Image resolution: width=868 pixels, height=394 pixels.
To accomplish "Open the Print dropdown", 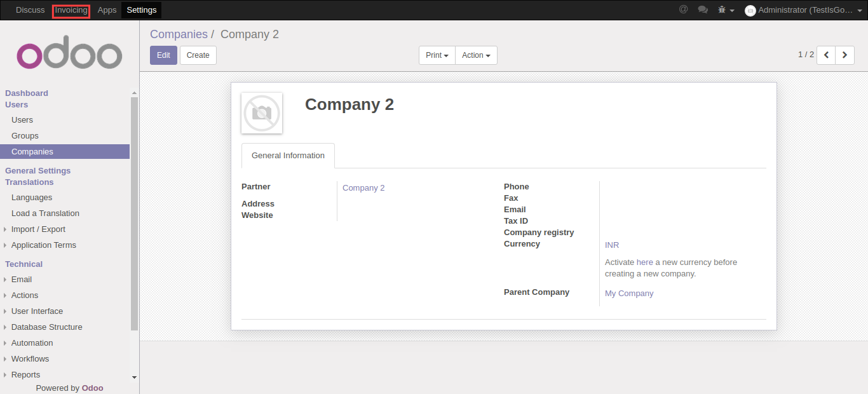I will click(437, 55).
